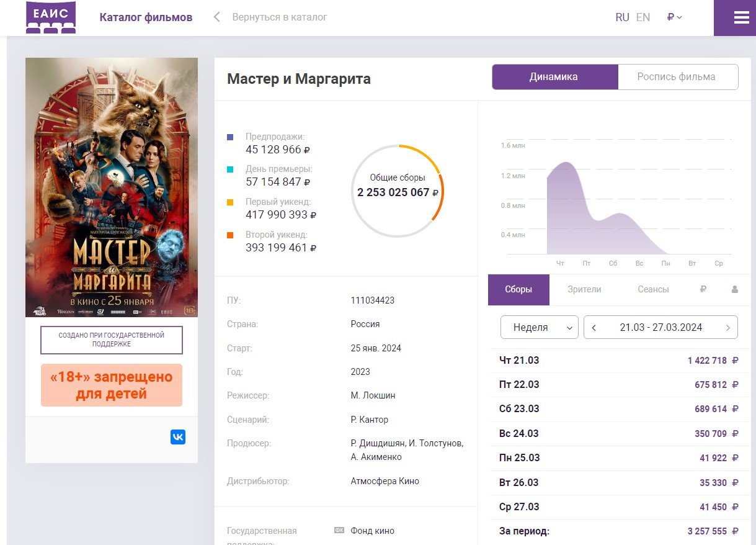Image resolution: width=756 pixels, height=545 pixels.
Task: Click the ЕАИС logo
Action: [x=51, y=17]
